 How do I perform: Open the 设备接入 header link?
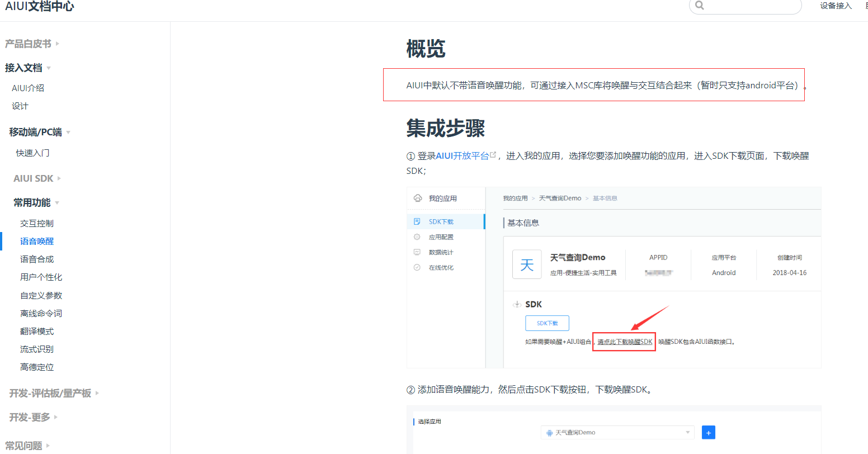[x=836, y=6]
